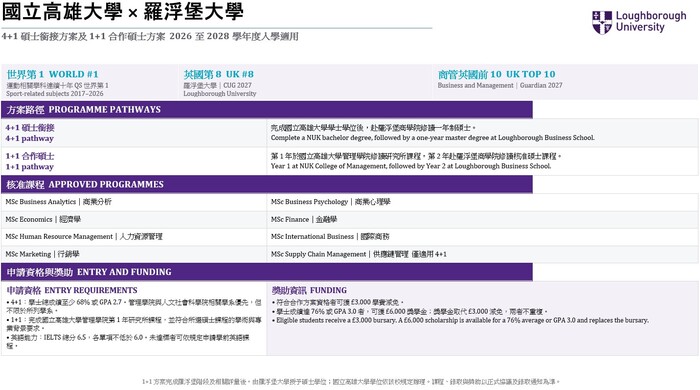Click the 1+1 entry requirement bullet

pos(134,324)
